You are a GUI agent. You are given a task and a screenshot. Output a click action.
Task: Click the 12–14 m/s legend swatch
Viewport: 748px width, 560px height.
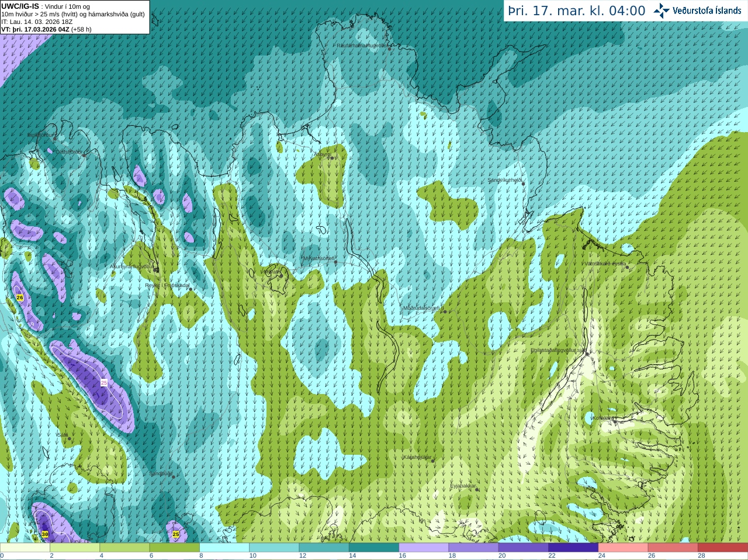tap(324, 548)
